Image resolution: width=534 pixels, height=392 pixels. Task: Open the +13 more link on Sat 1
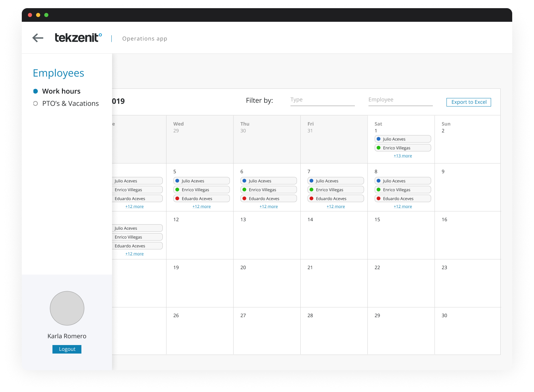tap(403, 156)
